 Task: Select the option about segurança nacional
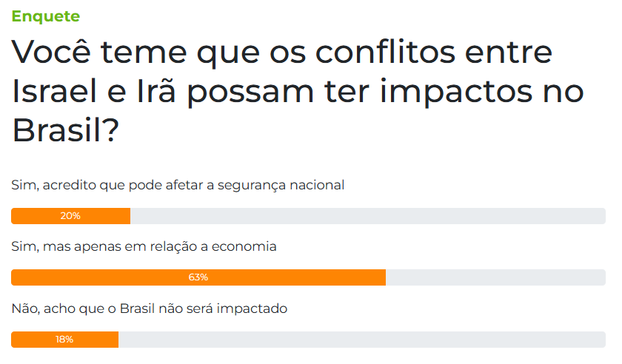click(178, 186)
